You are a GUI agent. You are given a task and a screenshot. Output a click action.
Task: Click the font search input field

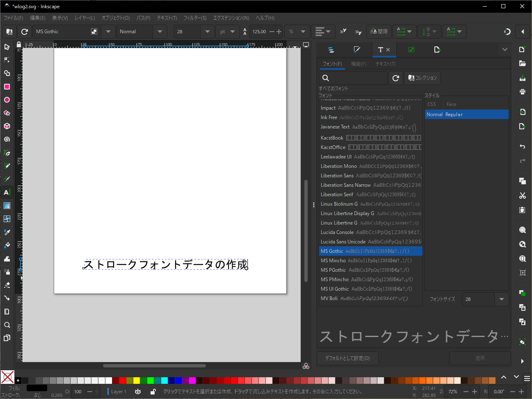pyautogui.click(x=354, y=78)
